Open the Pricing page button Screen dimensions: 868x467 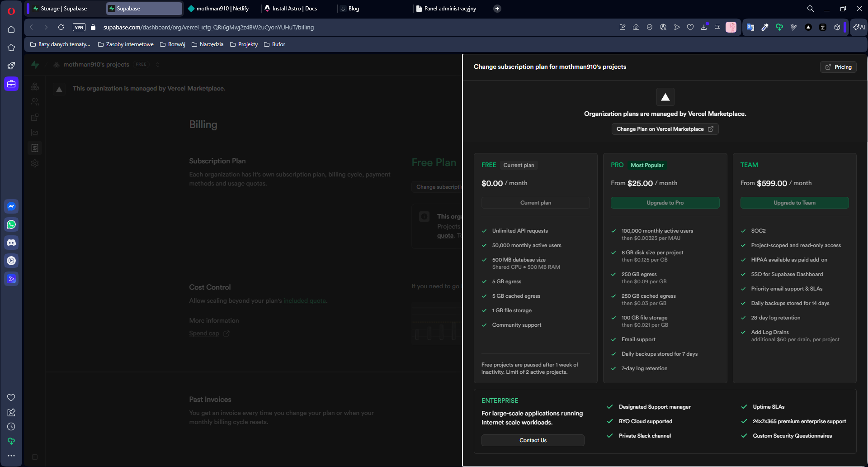point(838,67)
